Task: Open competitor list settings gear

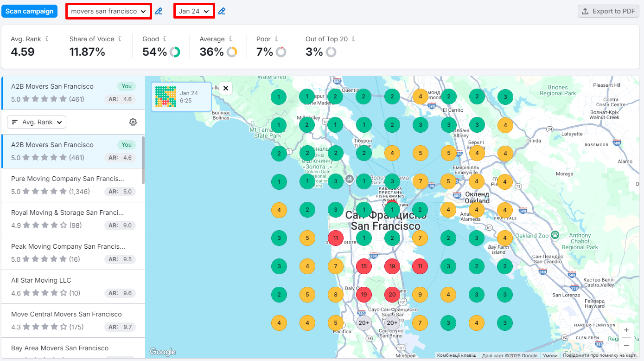Action: click(x=133, y=122)
